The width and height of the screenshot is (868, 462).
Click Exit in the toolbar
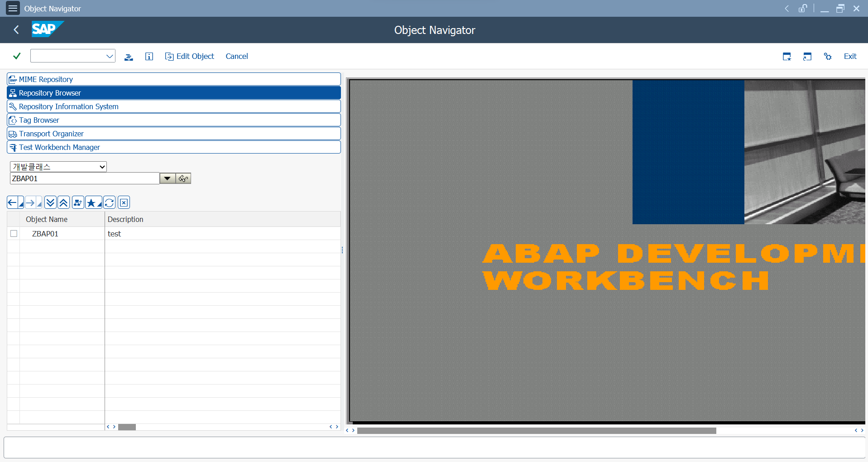(850, 56)
